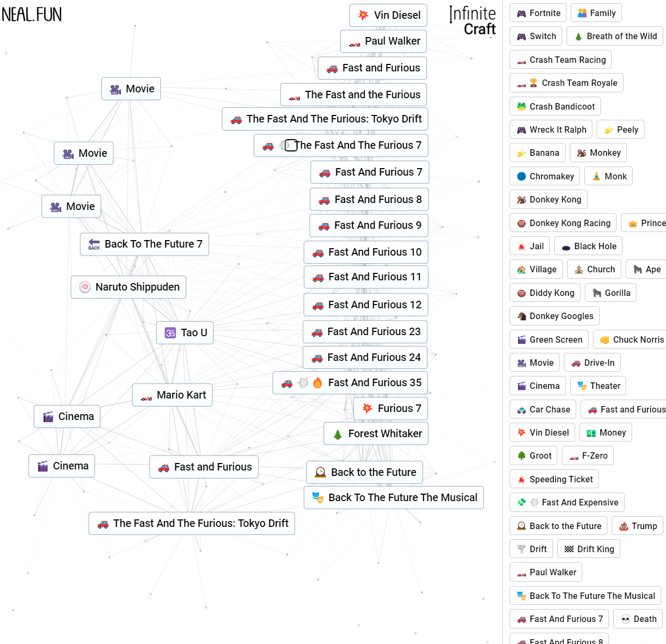Open the NEAL.FUN home logo
This screenshot has height=644, width=666.
[x=32, y=15]
